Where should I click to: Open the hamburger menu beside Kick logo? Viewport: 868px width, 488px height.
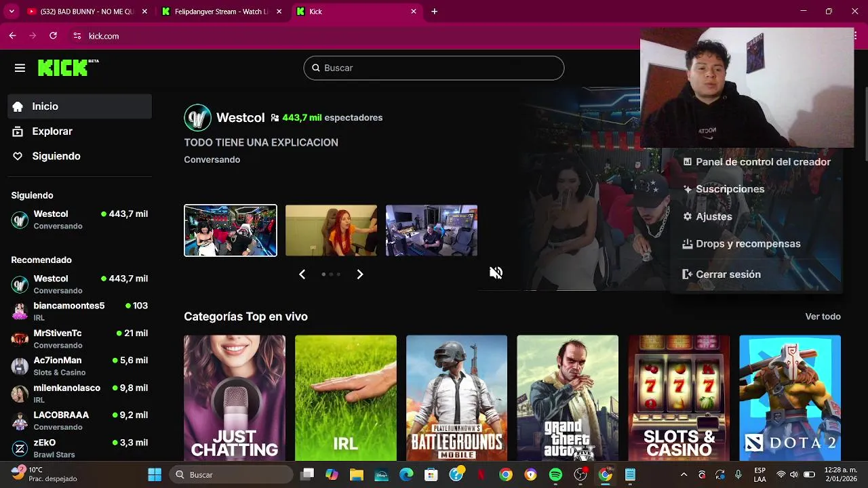(20, 68)
